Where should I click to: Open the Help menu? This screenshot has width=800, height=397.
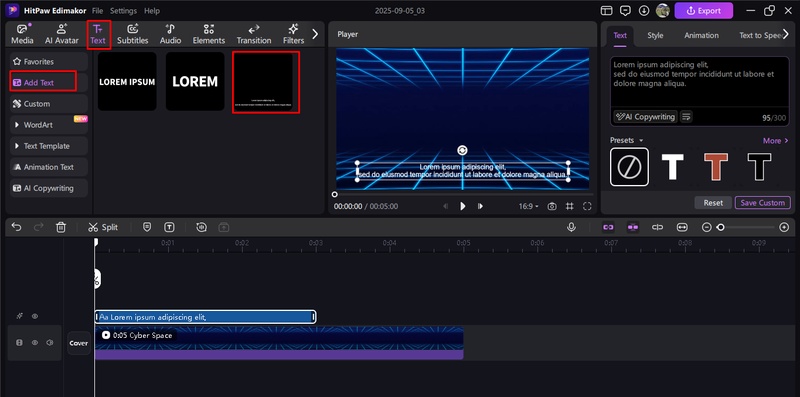point(152,11)
